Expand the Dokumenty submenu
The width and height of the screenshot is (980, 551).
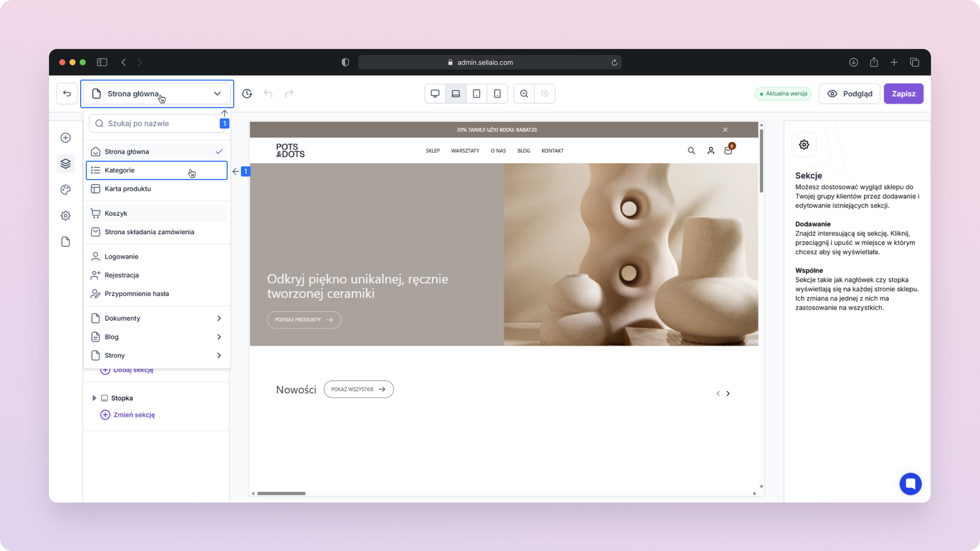[219, 318]
